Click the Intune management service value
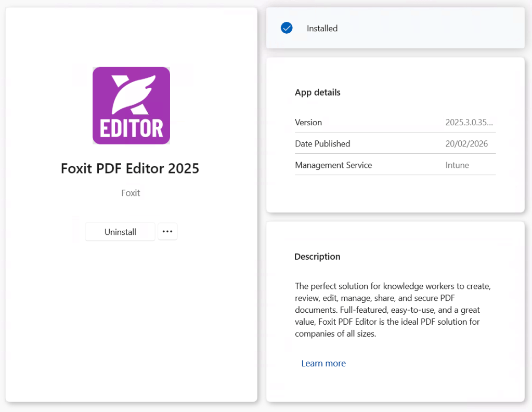Viewport: 532px width, 412px height. tap(457, 165)
